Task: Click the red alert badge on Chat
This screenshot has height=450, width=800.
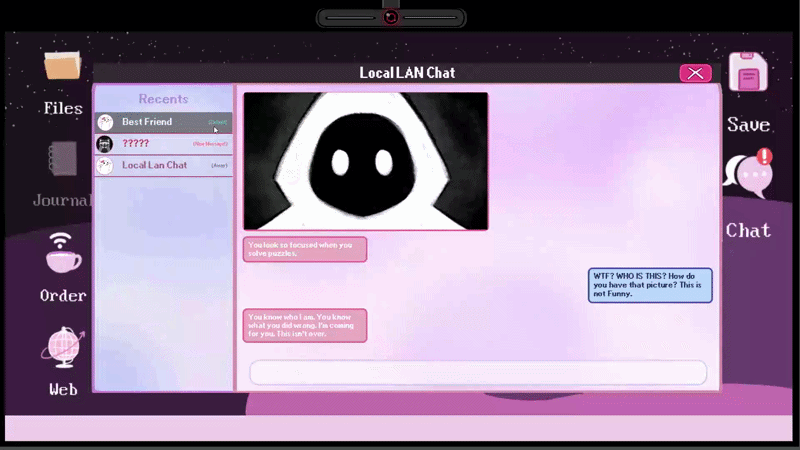Action: 764,156
